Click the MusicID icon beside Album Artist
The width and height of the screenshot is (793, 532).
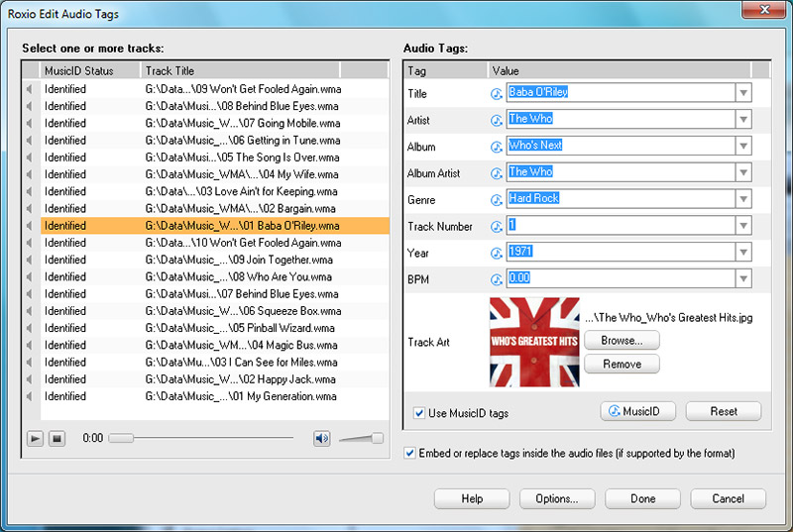497,173
